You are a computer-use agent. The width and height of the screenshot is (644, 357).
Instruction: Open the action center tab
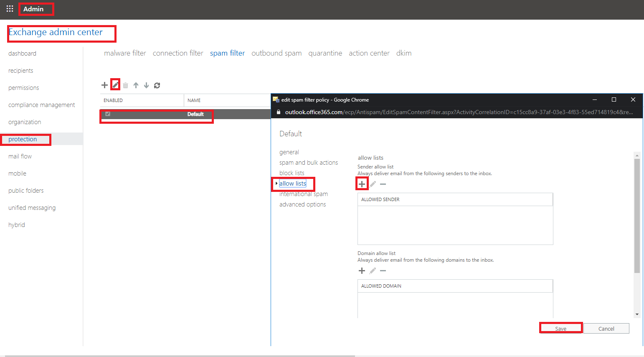(x=369, y=53)
